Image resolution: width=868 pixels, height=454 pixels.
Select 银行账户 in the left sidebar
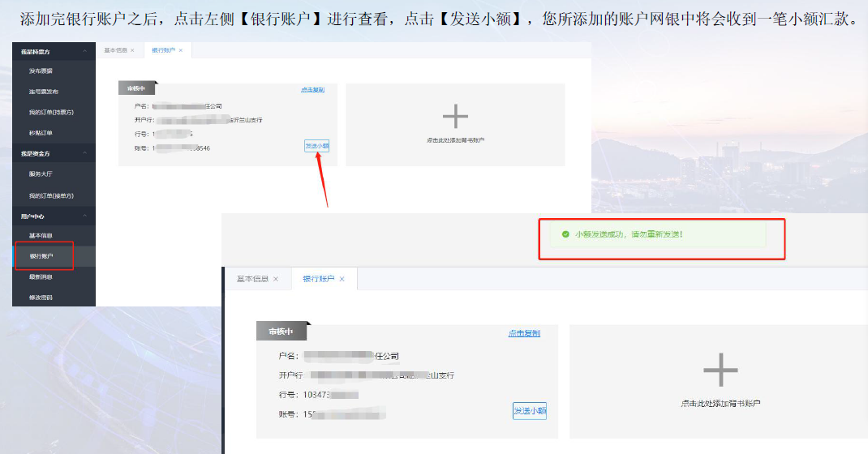click(x=41, y=256)
